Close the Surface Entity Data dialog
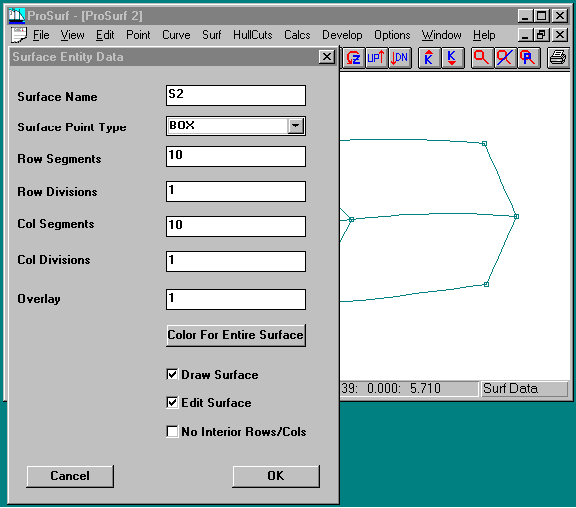 pyautogui.click(x=327, y=57)
